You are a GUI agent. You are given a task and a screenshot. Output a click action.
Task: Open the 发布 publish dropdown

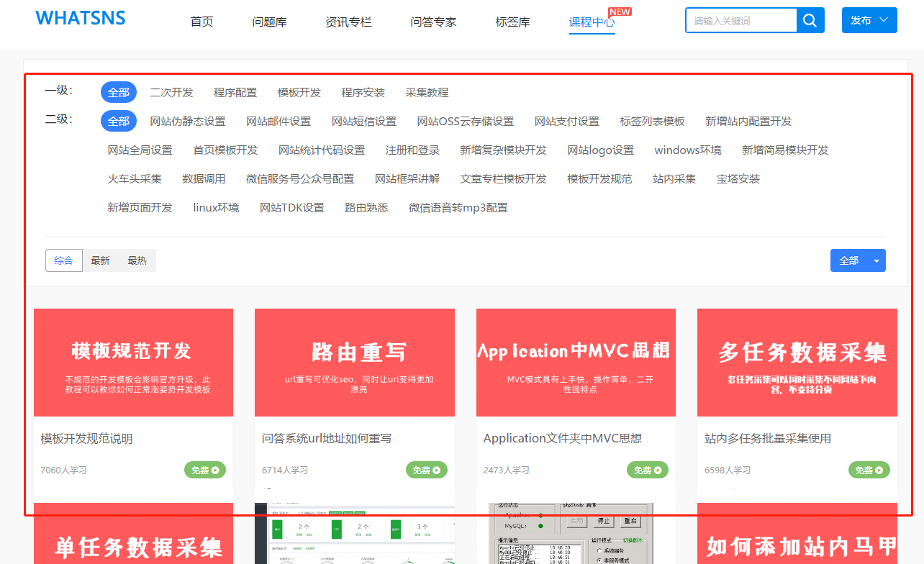pyautogui.click(x=869, y=21)
